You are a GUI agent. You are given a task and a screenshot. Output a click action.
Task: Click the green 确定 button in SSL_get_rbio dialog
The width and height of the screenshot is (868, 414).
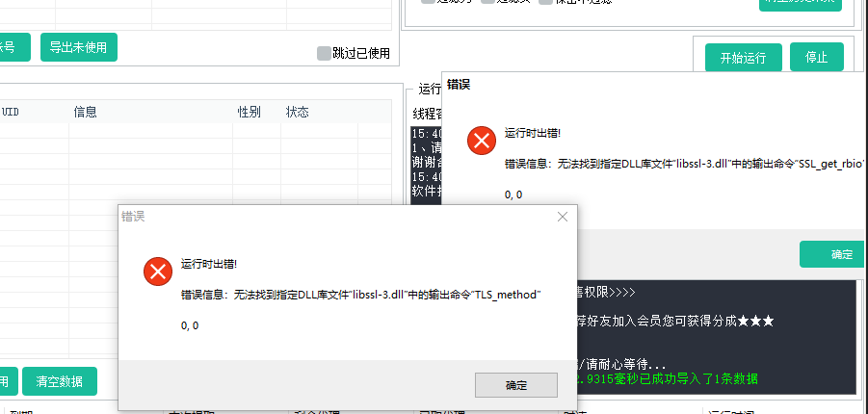[x=831, y=254]
